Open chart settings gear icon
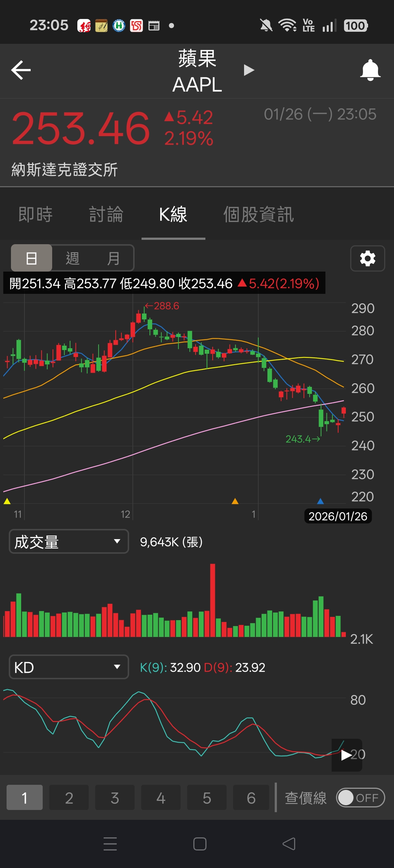The height and width of the screenshot is (868, 394). pyautogui.click(x=368, y=258)
